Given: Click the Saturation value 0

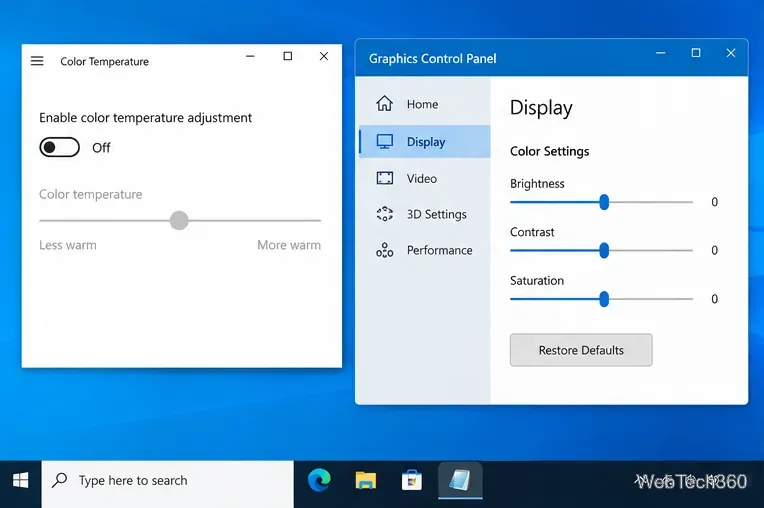Looking at the screenshot, I should coord(714,299).
